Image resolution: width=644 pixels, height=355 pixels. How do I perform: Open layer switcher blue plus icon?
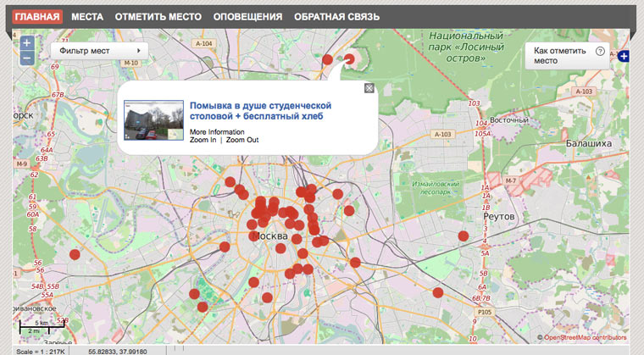[625, 56]
